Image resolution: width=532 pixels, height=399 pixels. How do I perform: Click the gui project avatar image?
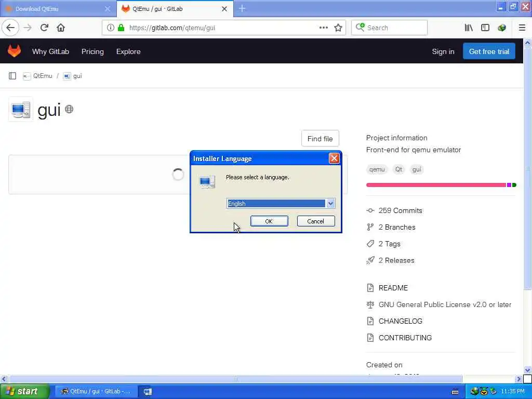coord(21,109)
